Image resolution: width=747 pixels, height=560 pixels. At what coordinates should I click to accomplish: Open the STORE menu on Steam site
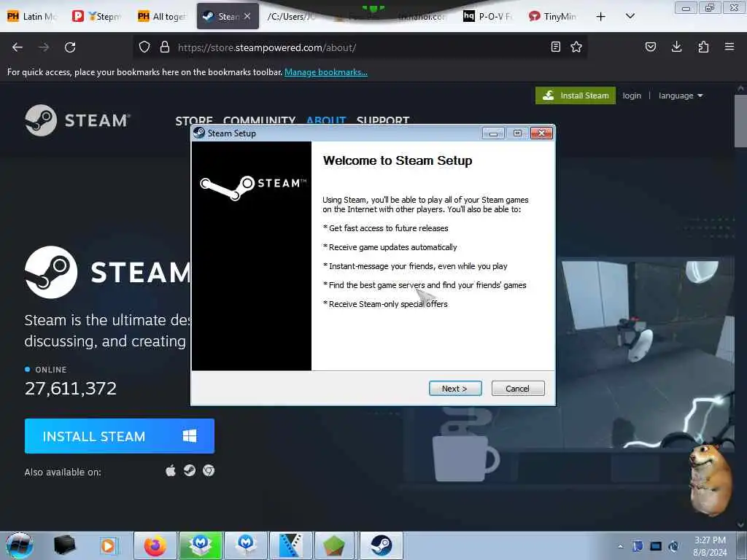point(194,120)
